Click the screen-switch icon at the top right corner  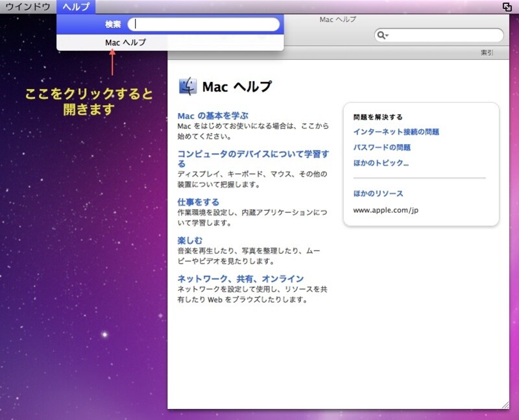507,6
